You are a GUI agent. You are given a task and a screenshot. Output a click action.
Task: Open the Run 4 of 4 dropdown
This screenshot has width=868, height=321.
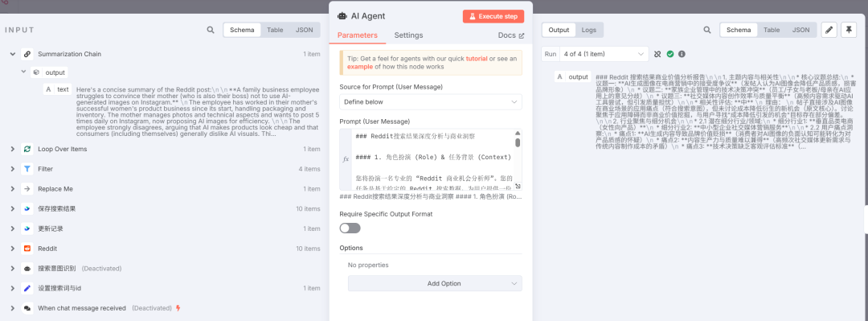coord(595,55)
